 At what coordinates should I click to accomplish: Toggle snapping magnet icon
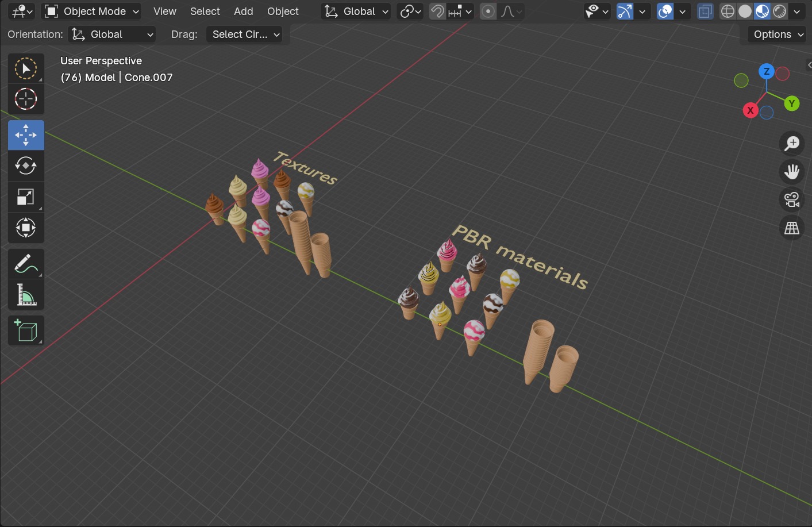(437, 11)
